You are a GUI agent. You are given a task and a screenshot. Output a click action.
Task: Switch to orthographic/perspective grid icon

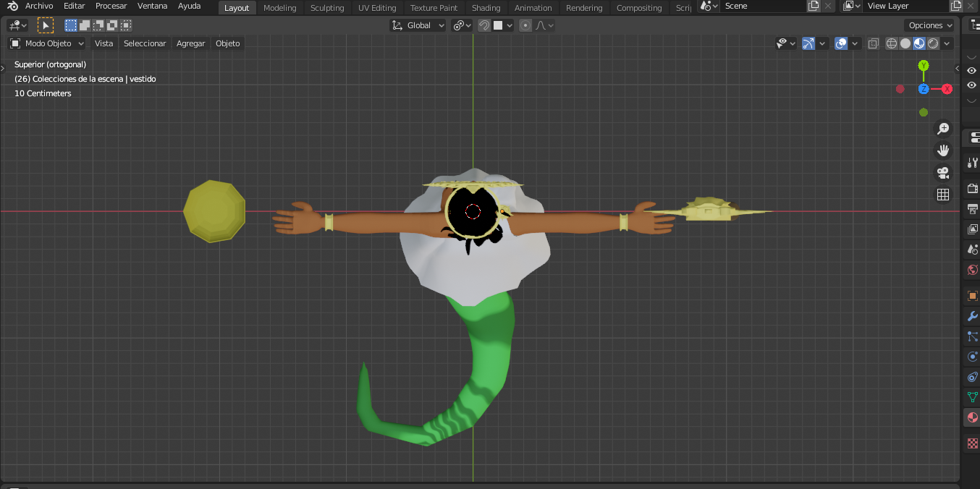[x=943, y=195]
